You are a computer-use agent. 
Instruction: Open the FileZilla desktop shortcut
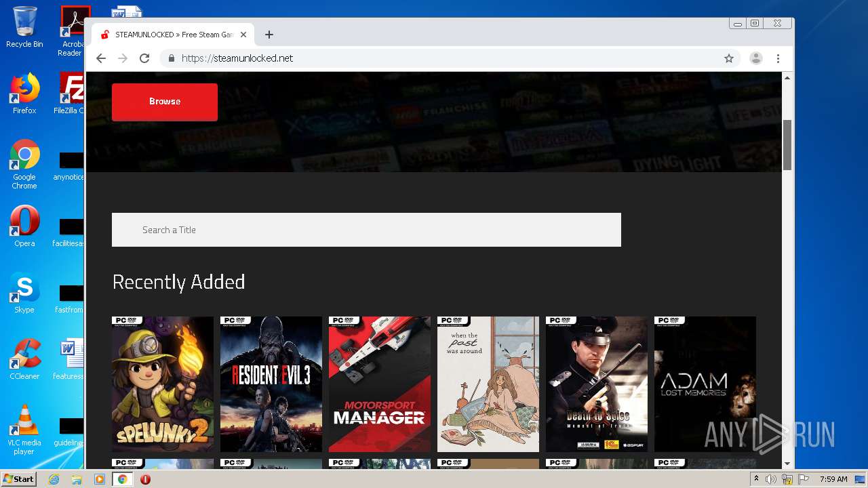pos(69,94)
